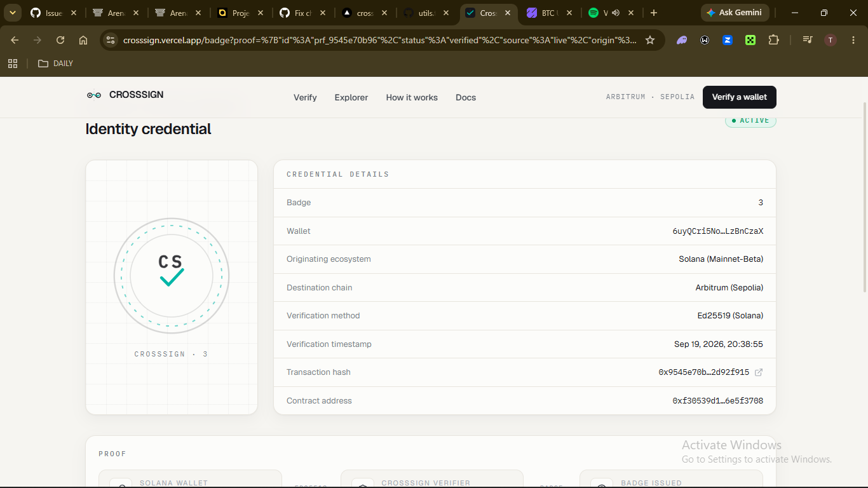View site information icon in address bar

click(111, 40)
